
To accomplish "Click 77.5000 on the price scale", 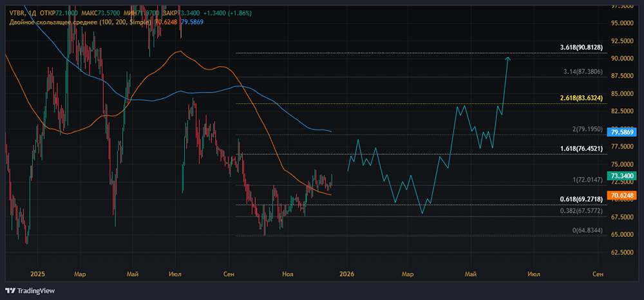I will [x=623, y=147].
